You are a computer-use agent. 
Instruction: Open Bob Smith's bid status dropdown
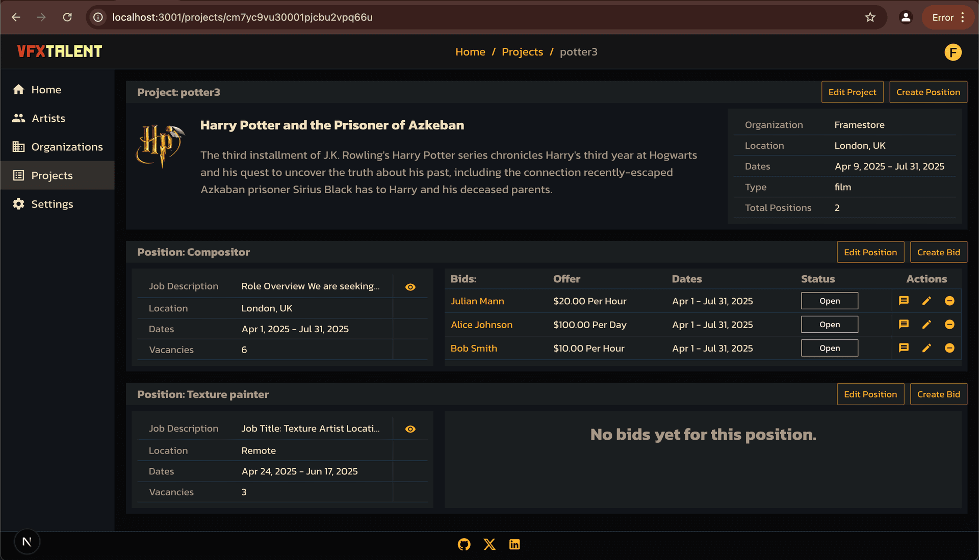click(x=829, y=348)
